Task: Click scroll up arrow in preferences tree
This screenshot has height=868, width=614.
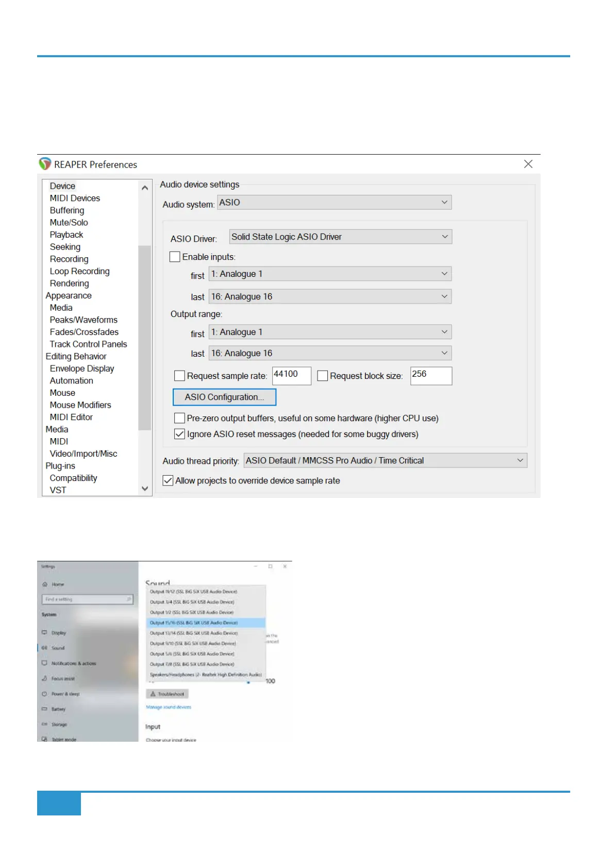Action: [145, 188]
